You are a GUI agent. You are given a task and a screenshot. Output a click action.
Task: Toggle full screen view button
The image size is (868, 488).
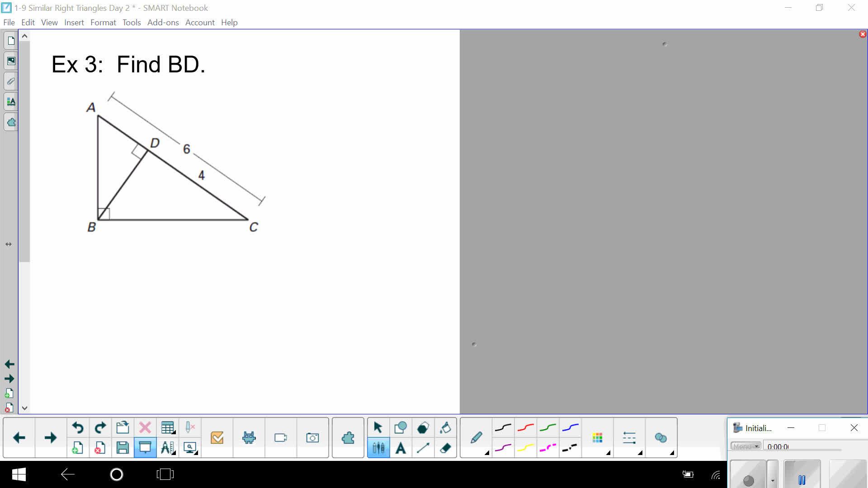[x=145, y=448]
